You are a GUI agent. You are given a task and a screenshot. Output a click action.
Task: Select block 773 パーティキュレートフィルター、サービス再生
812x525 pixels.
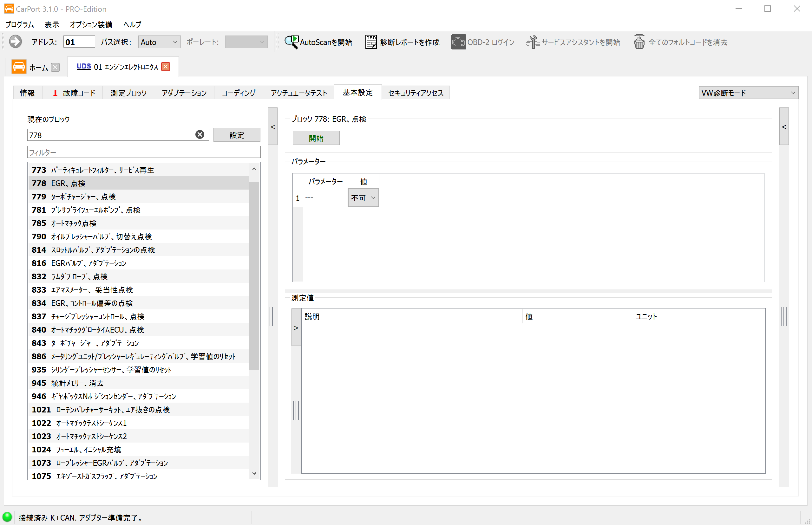tap(139, 170)
